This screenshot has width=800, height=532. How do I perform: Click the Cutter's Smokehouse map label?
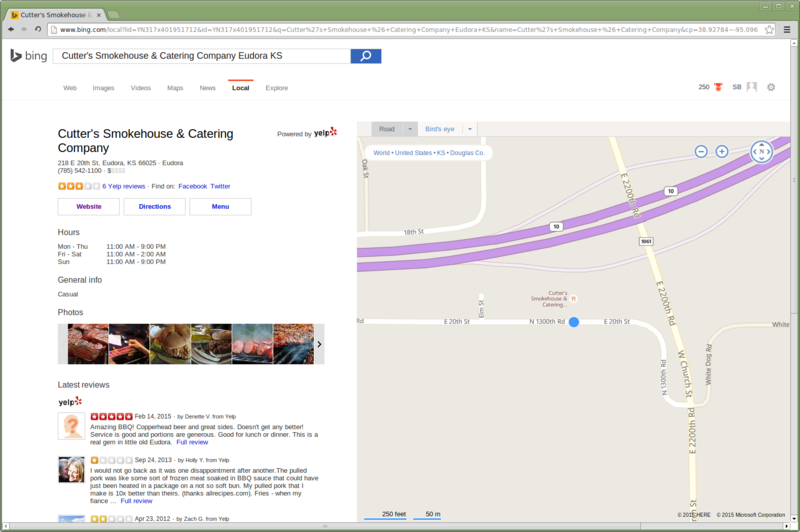(x=549, y=299)
